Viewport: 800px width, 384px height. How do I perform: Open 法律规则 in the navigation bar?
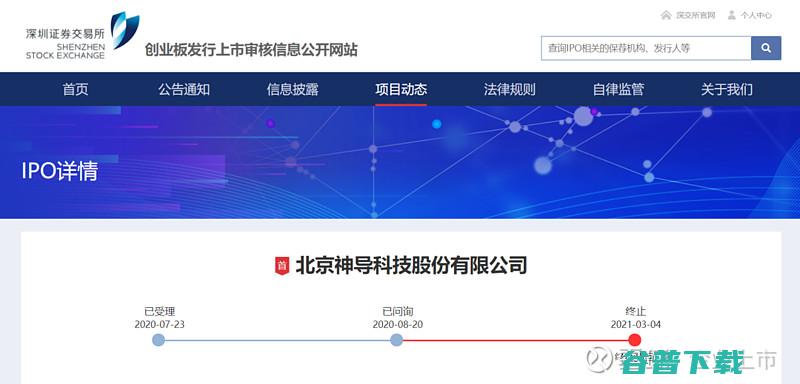[510, 89]
